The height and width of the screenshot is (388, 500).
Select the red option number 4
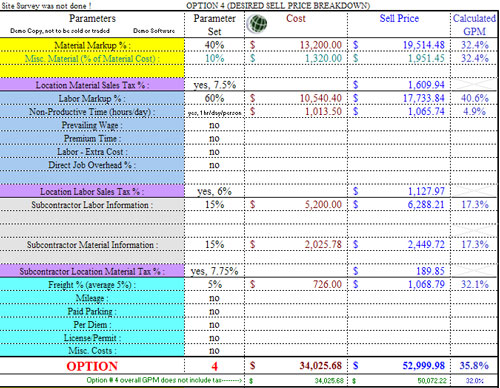[x=214, y=366]
